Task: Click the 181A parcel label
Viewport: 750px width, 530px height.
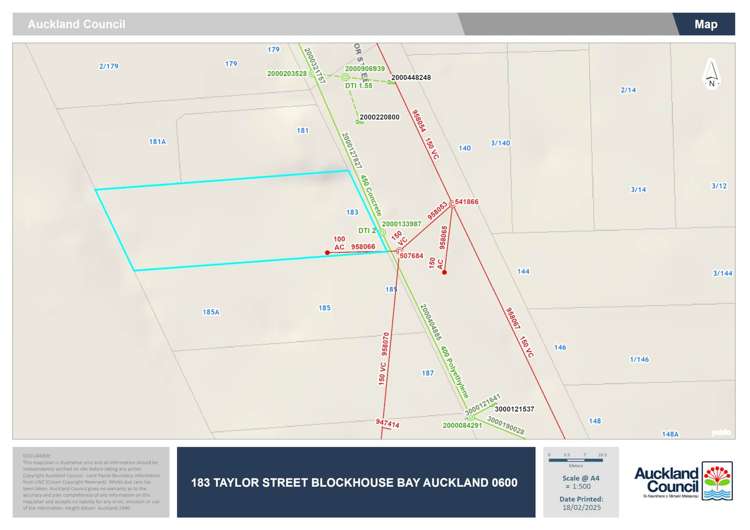Action: point(157,142)
